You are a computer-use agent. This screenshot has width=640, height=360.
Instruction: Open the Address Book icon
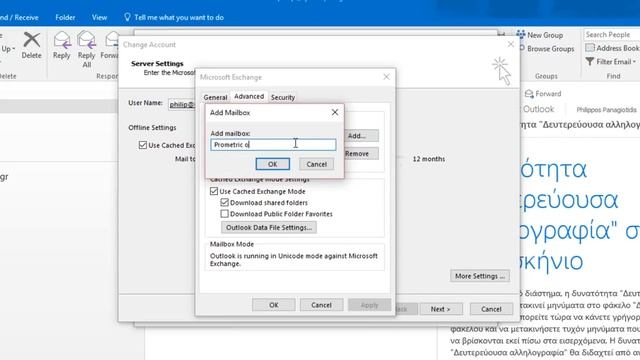tap(590, 48)
